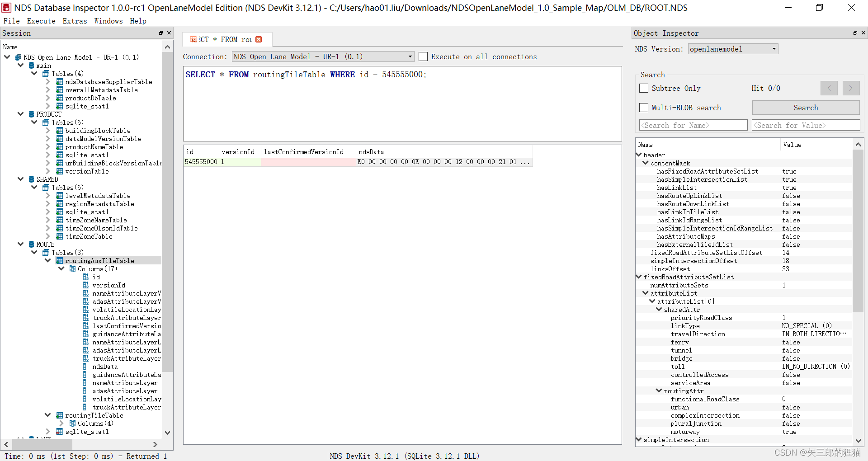
Task: Close the Session panel
Action: pos(169,33)
